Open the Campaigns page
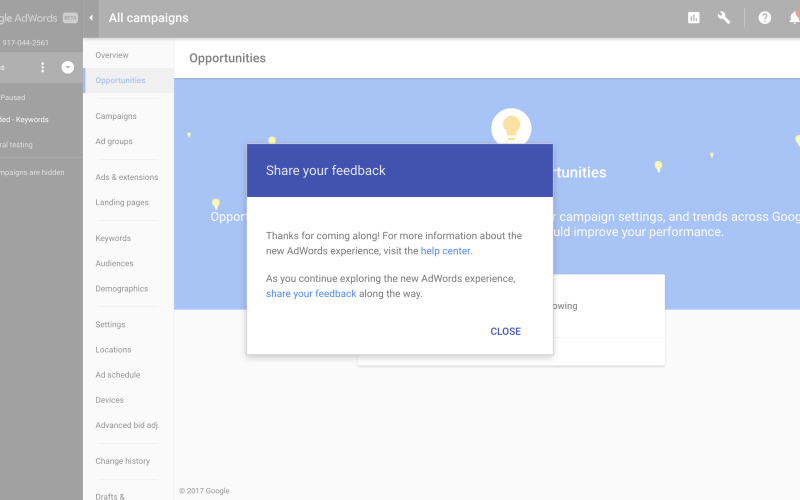Image resolution: width=800 pixels, height=500 pixels. (116, 116)
